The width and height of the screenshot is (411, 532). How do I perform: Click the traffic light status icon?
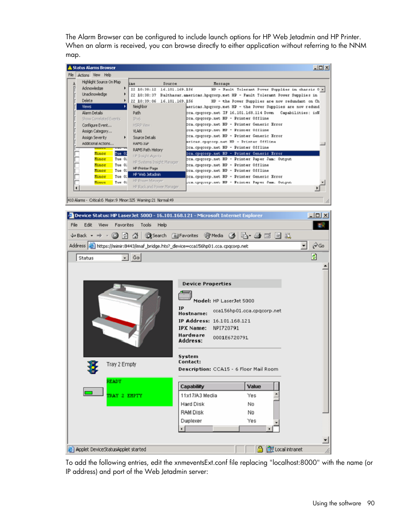93,367
